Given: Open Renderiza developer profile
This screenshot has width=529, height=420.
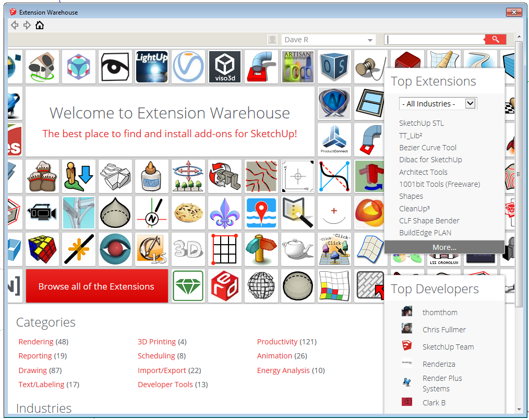Looking at the screenshot, I should (x=439, y=364).
